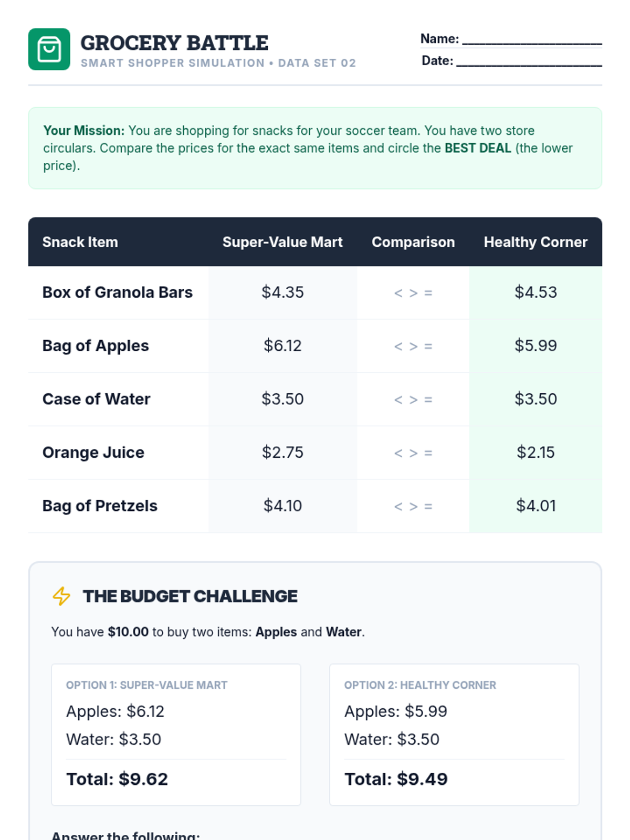Select the Option 2 total of $9.49
Image resolution: width=630 pixels, height=840 pixels.
(396, 779)
